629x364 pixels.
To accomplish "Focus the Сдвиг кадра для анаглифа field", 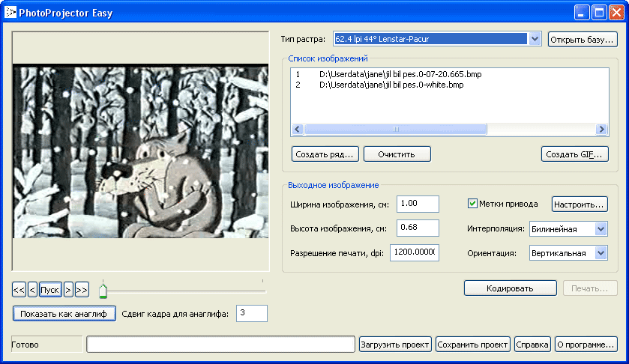I will [251, 314].
